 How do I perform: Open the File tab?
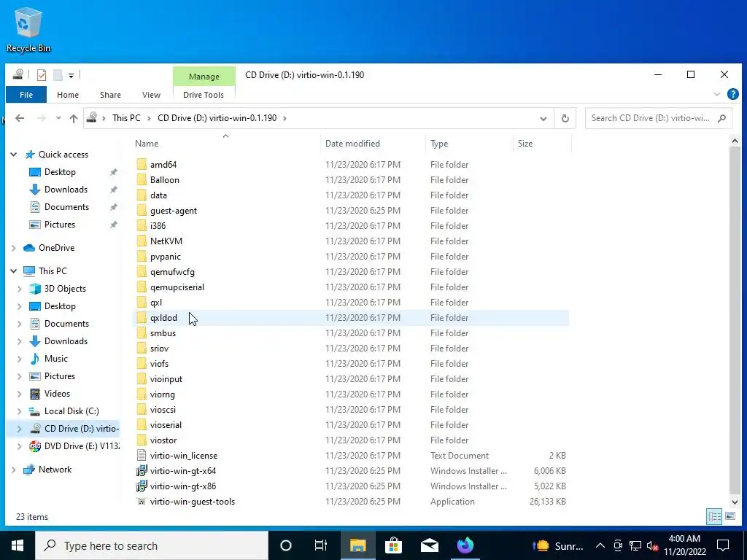pos(26,95)
